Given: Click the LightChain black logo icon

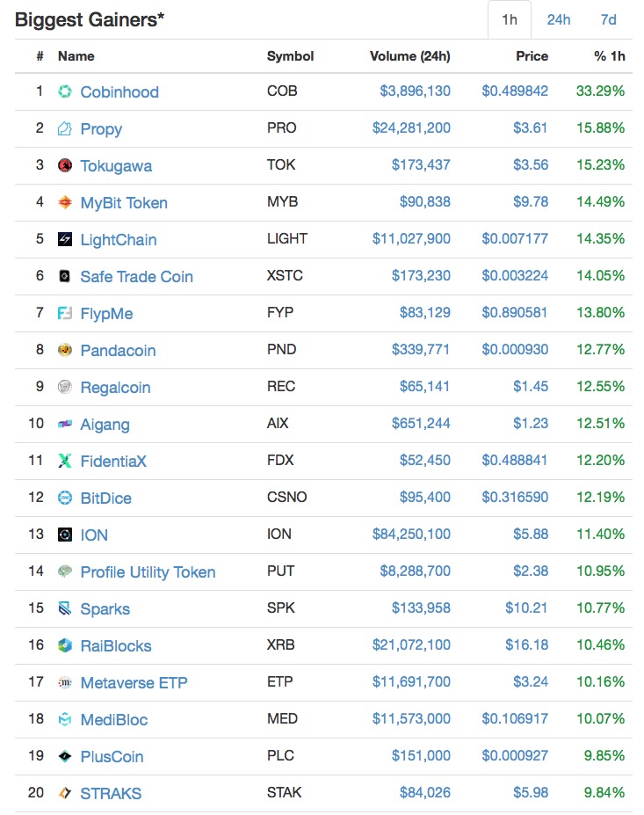Looking at the screenshot, I should click(x=65, y=239).
